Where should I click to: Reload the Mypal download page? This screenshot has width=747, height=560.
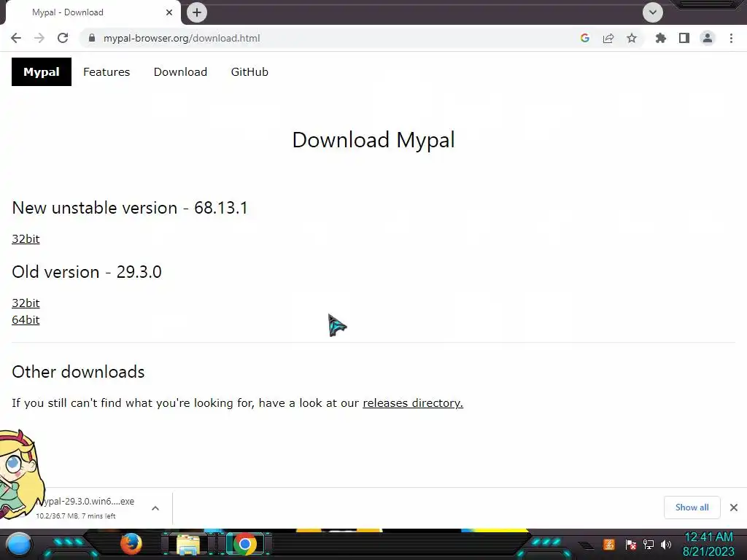[63, 38]
